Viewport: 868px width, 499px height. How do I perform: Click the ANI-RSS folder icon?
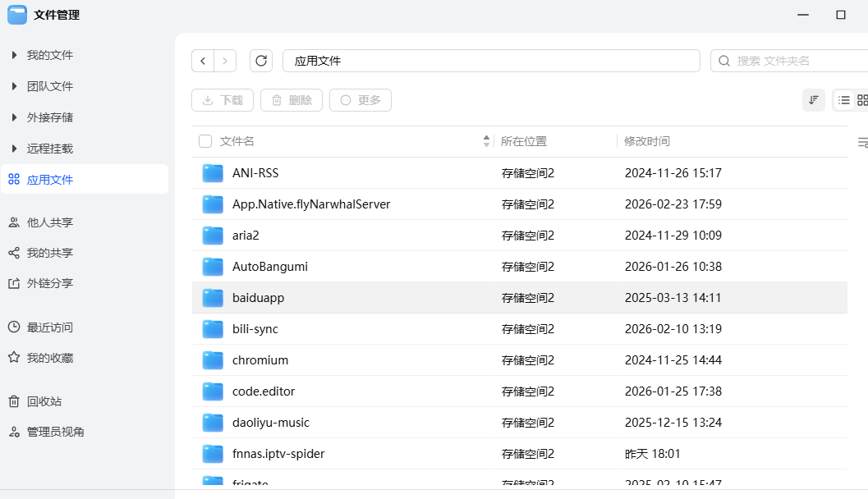click(x=213, y=173)
